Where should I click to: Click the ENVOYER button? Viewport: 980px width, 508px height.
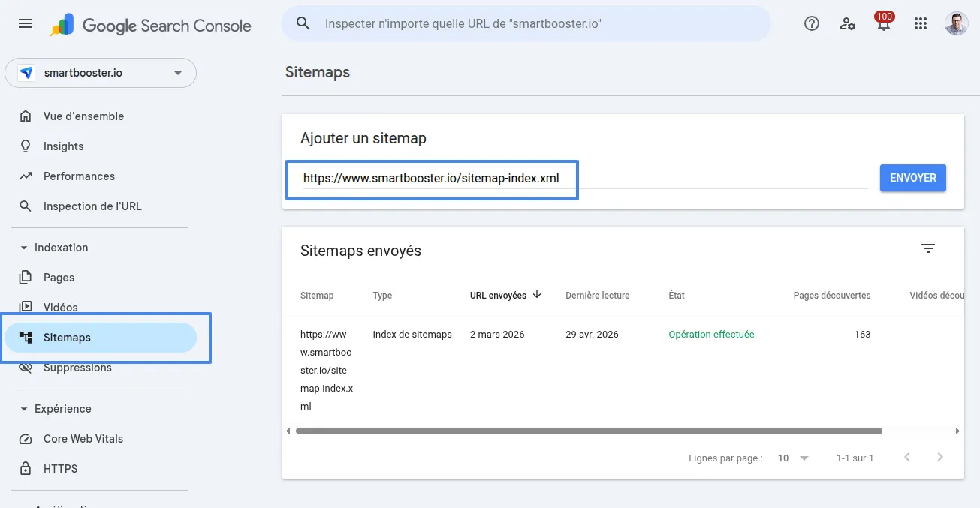point(912,178)
